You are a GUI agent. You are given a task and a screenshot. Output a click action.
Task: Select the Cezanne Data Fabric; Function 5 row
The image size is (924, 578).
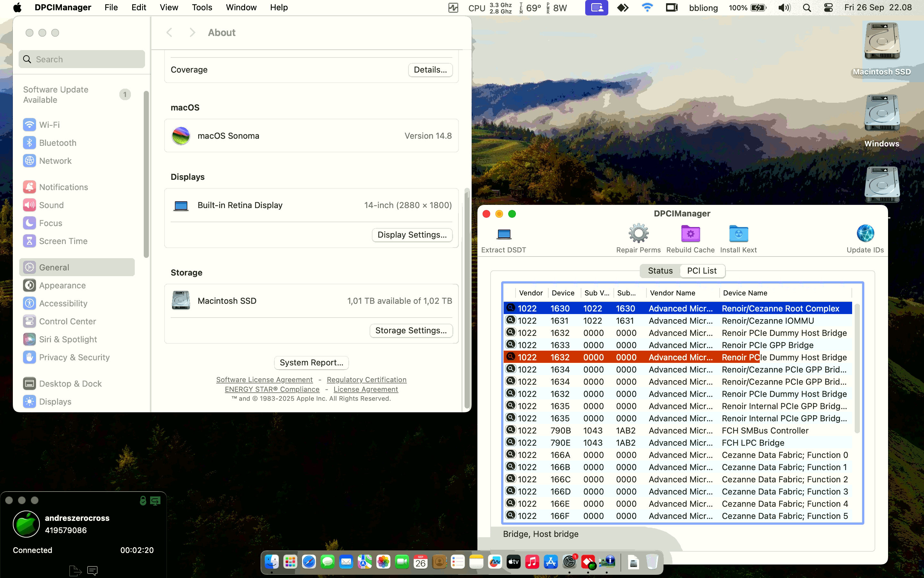click(678, 516)
